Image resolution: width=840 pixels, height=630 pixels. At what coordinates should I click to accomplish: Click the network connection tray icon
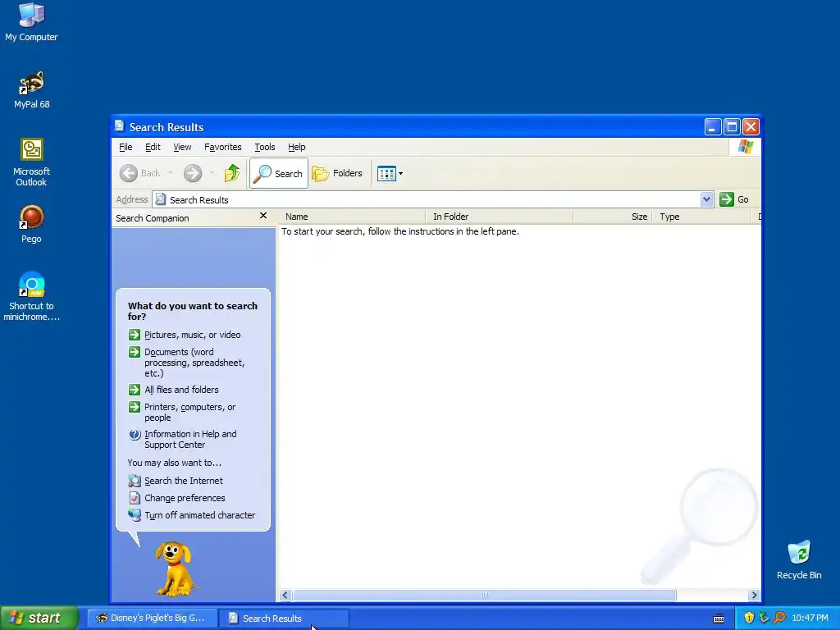click(764, 618)
